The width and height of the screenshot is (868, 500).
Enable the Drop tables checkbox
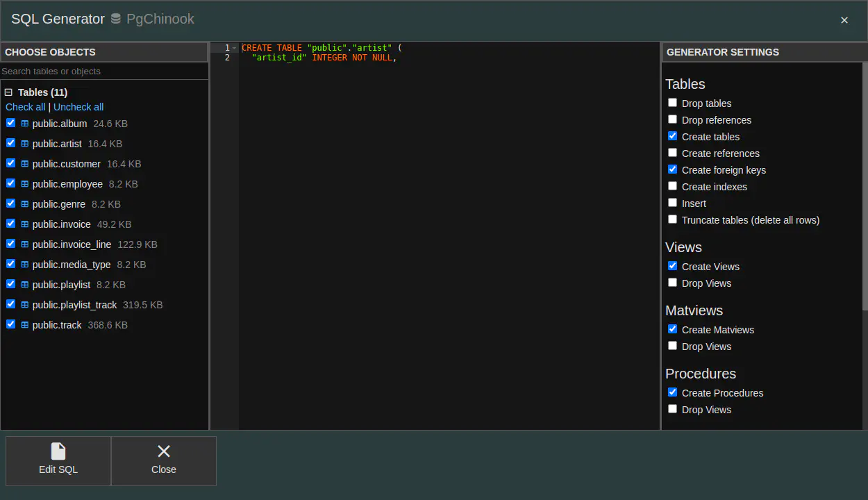672,103
